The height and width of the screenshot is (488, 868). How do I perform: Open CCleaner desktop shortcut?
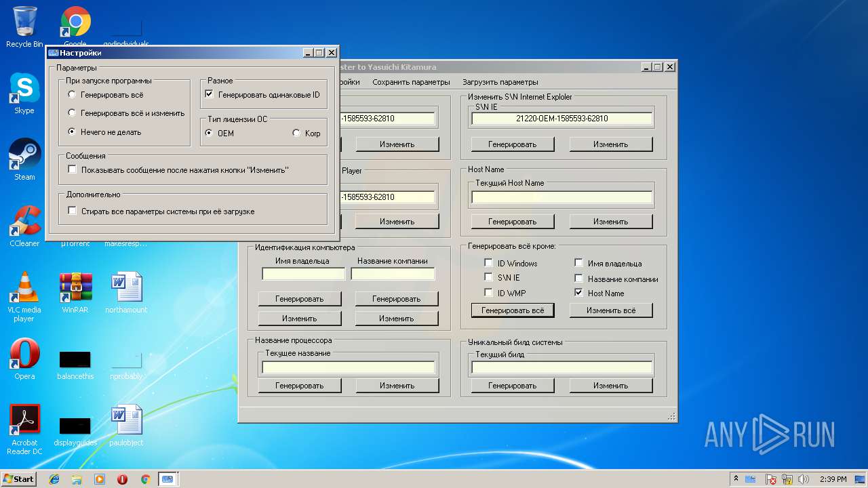(24, 226)
